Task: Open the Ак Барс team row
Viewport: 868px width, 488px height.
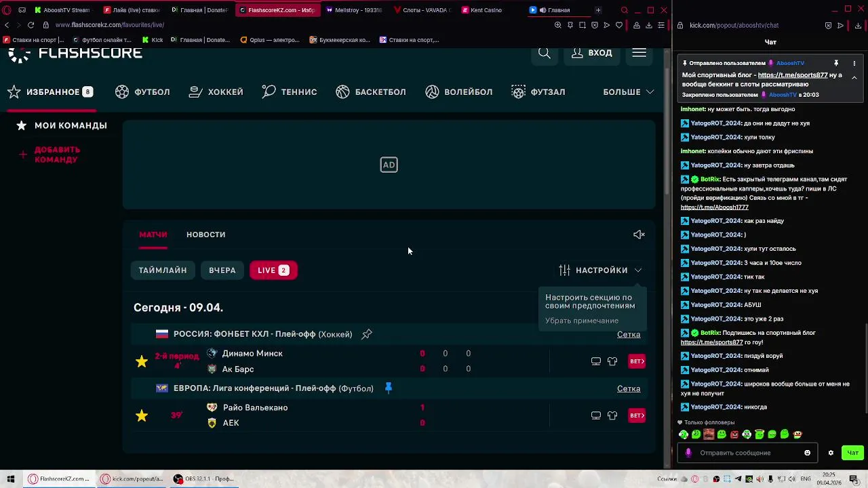Action: (231, 369)
